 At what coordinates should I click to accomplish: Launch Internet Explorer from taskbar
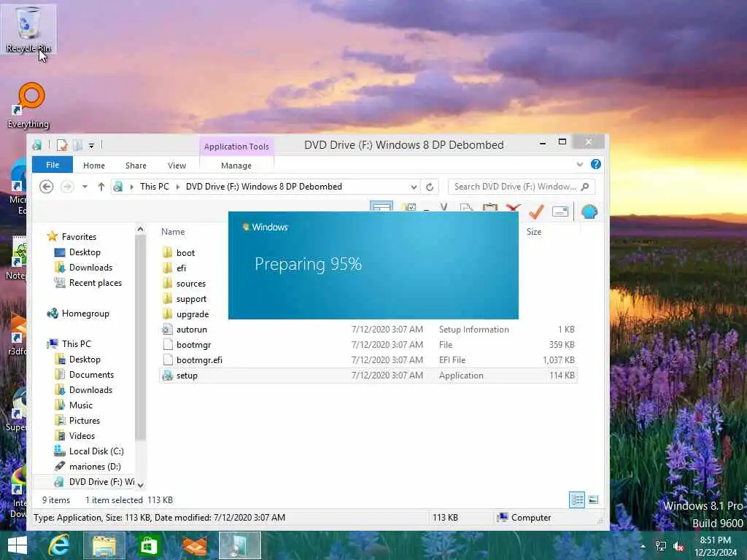pos(59,545)
